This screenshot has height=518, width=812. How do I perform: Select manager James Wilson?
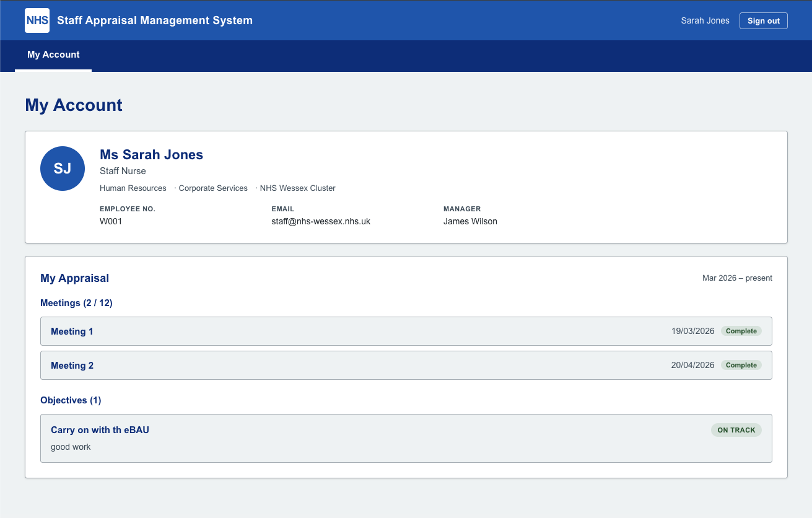click(x=470, y=221)
